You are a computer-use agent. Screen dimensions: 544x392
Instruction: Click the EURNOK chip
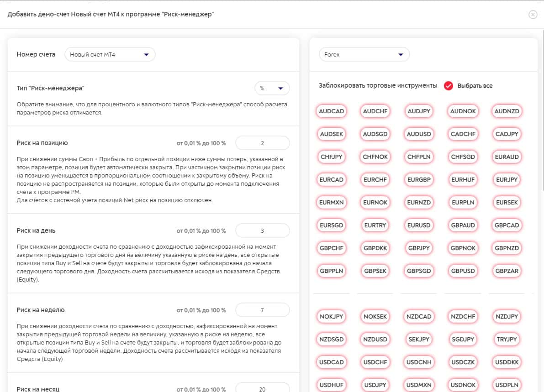tap(375, 203)
